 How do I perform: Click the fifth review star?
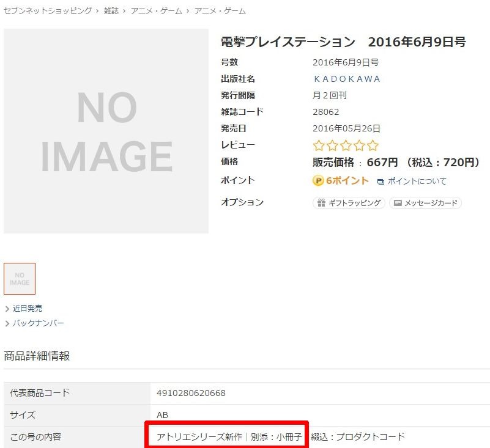[373, 145]
